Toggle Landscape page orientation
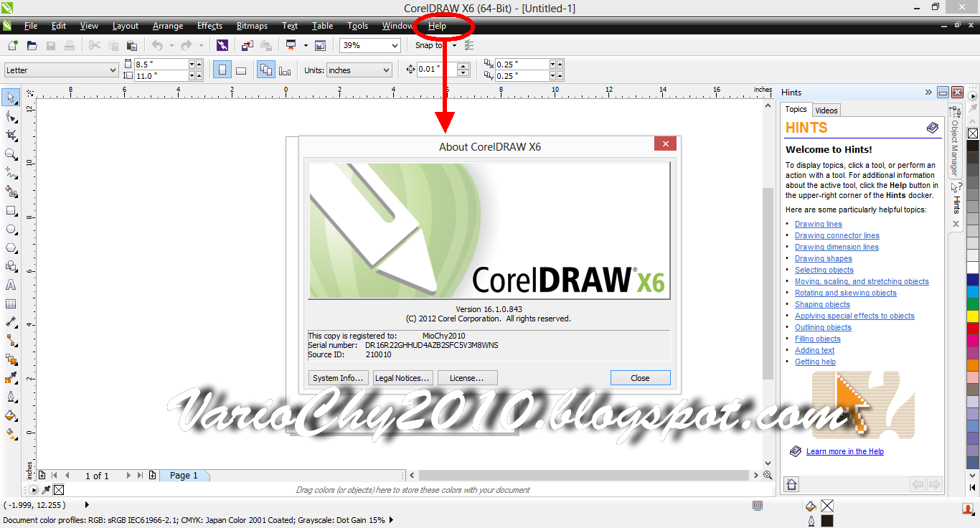The image size is (980, 528). coord(241,70)
